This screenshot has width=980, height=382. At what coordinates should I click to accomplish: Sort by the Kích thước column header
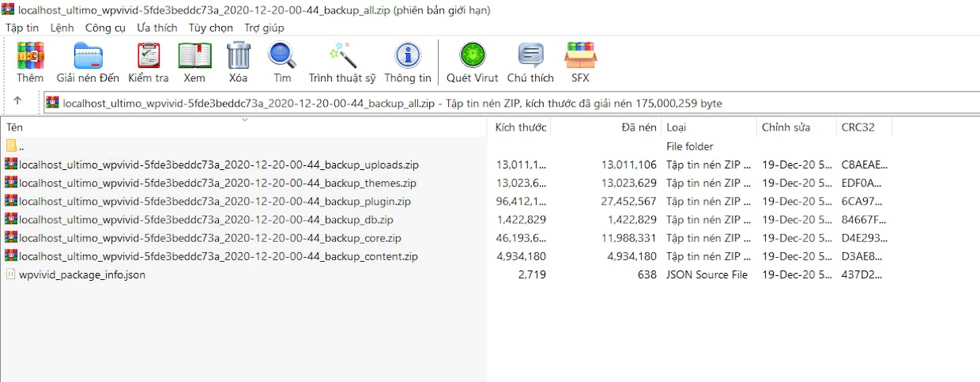point(520,127)
